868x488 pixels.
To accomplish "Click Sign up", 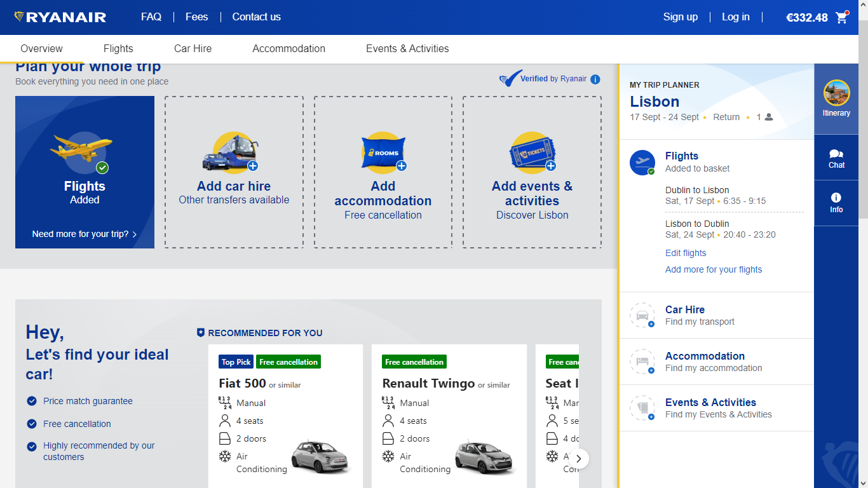I will (681, 17).
